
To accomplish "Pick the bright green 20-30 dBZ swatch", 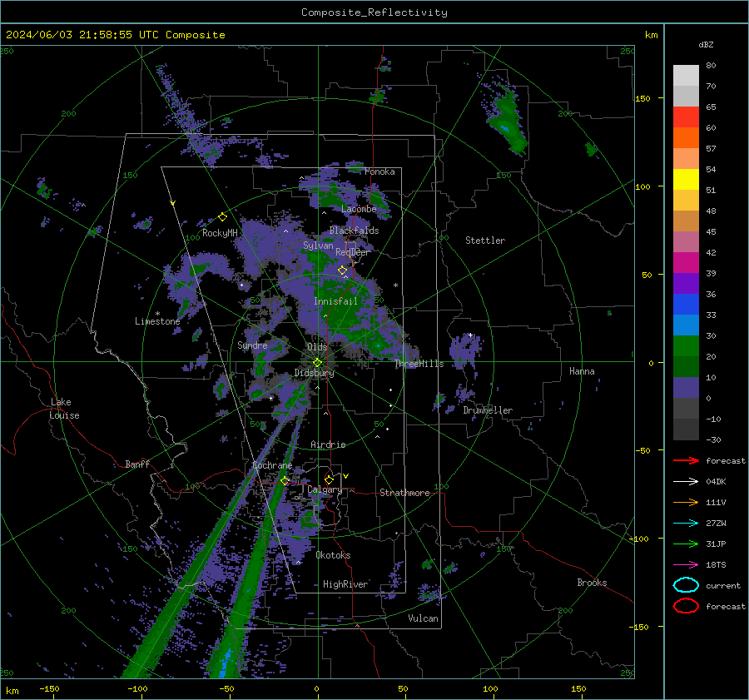I will pos(686,345).
